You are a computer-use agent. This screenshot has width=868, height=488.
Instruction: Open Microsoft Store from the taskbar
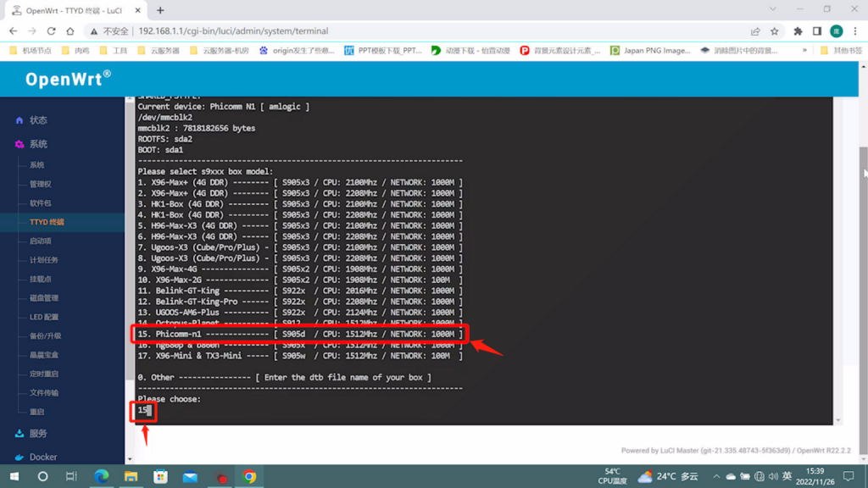coord(160,476)
